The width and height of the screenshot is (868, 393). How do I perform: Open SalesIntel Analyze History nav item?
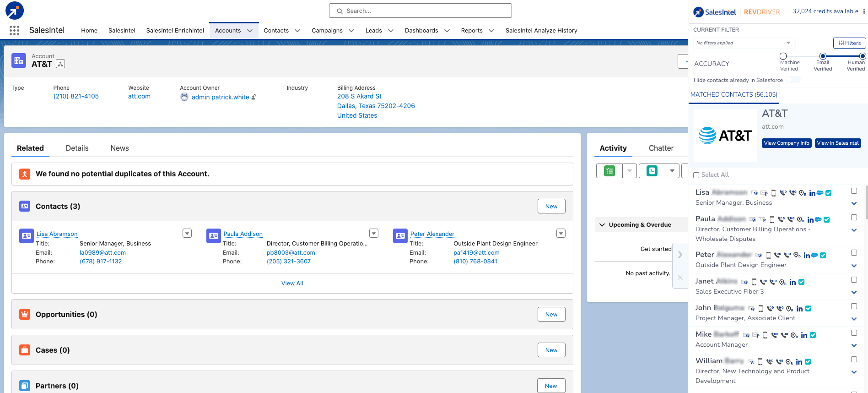[x=541, y=31]
